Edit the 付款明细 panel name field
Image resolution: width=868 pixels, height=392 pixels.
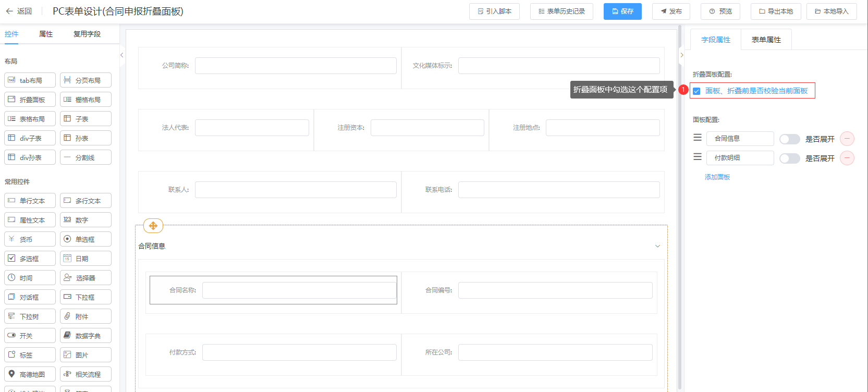coord(740,158)
